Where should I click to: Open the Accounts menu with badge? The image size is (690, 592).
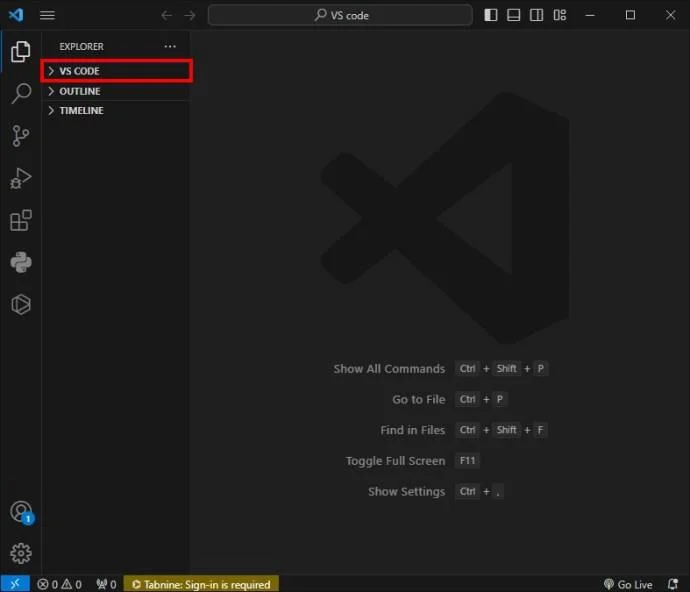click(22, 512)
